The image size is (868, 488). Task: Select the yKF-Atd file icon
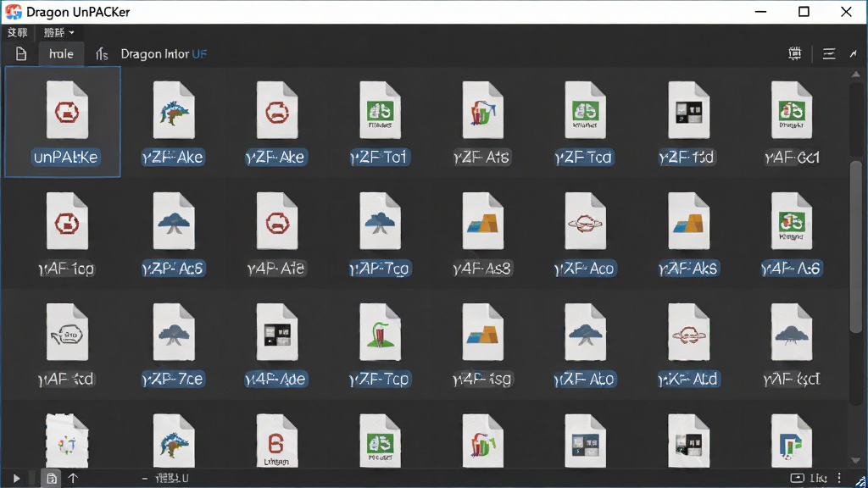click(x=688, y=332)
